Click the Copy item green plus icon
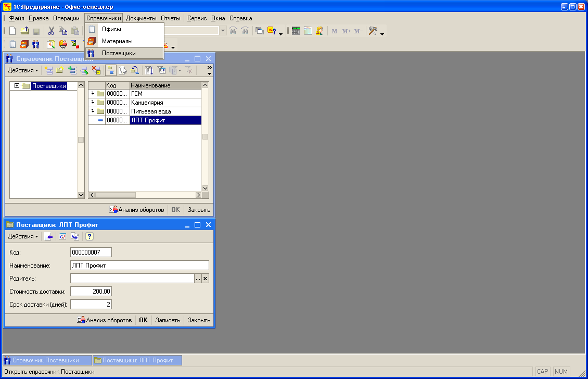Screen dimensions: 588x379 click(x=72, y=70)
